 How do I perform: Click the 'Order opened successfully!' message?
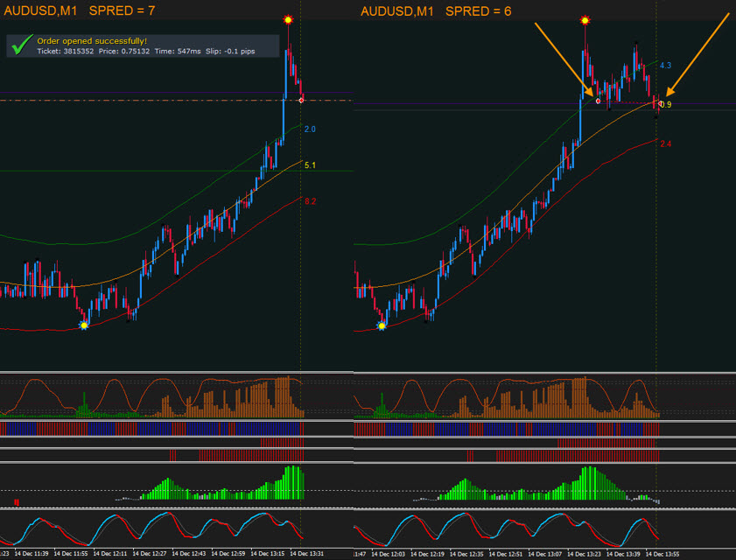pos(92,41)
